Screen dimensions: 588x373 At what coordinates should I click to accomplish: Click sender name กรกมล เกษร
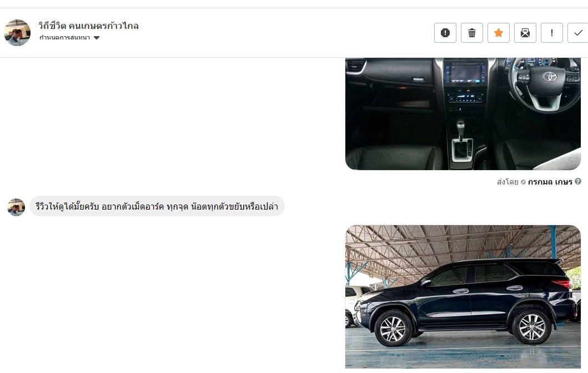coord(550,182)
